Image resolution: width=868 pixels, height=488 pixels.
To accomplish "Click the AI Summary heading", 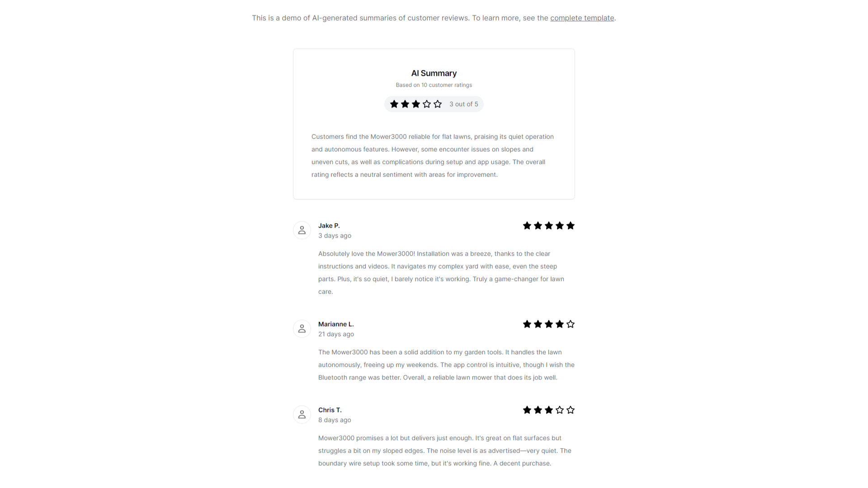I will click(434, 73).
